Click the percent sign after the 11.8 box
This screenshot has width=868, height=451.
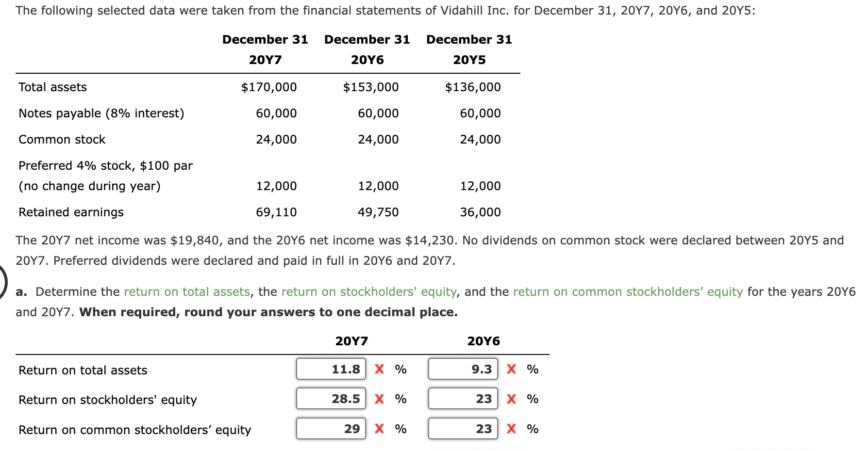(400, 369)
